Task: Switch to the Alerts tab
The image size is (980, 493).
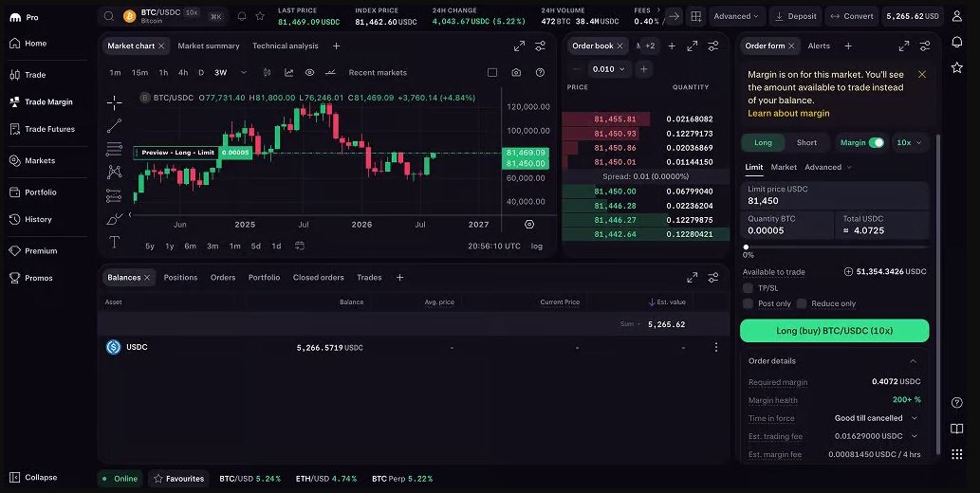Action: click(819, 46)
